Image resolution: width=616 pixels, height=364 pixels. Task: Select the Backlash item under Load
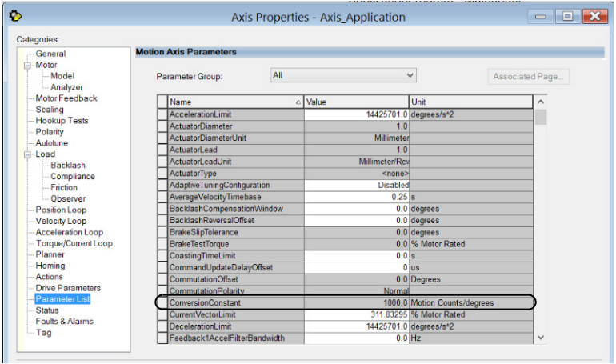coord(67,166)
